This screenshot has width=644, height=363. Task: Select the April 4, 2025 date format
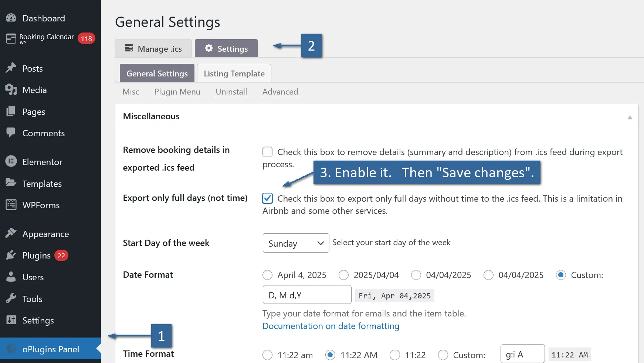pyautogui.click(x=267, y=275)
